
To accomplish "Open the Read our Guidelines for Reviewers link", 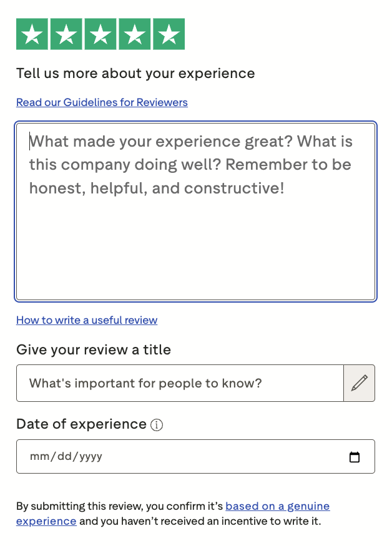I will [x=102, y=102].
